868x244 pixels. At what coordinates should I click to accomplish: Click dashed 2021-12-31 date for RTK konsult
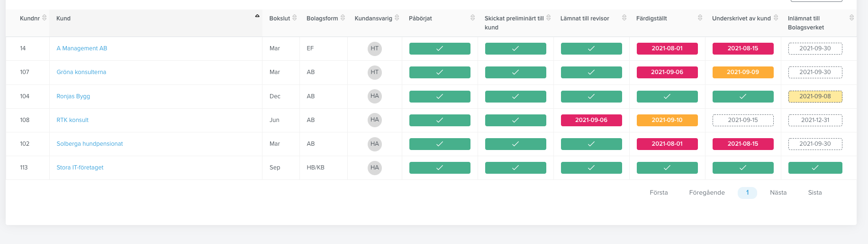click(815, 120)
